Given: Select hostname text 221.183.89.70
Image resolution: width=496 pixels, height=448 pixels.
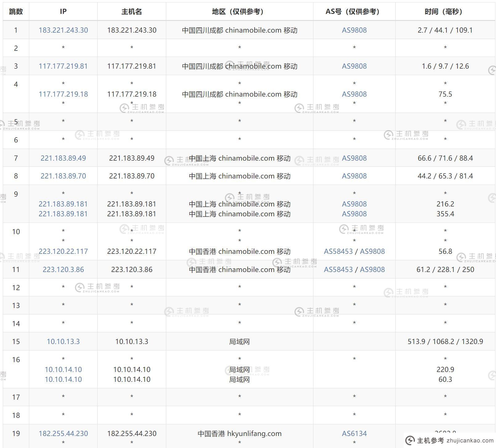Looking at the screenshot, I should (132, 176).
